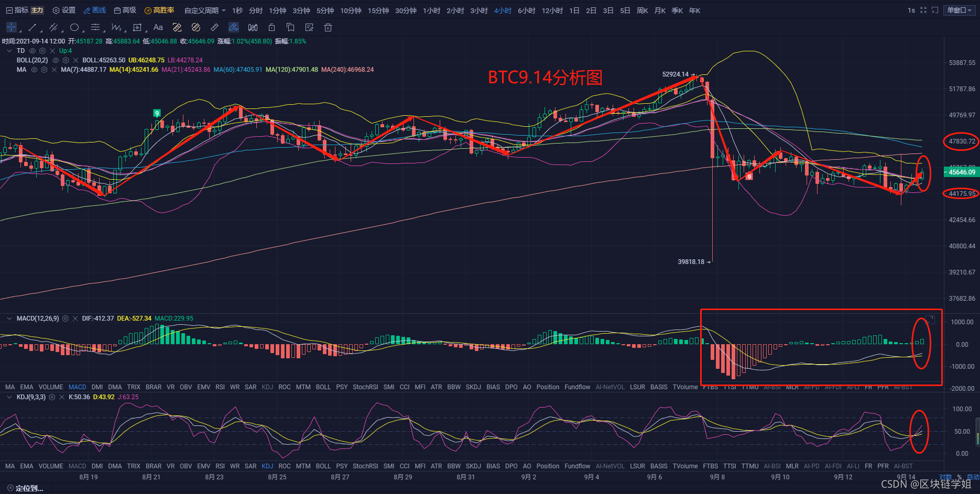Toggle BOLL indicator visibility eye

(56, 60)
